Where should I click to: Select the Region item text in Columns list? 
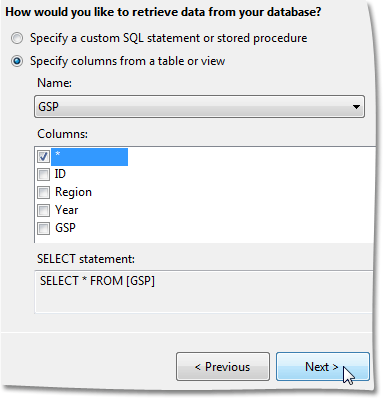[x=73, y=192]
